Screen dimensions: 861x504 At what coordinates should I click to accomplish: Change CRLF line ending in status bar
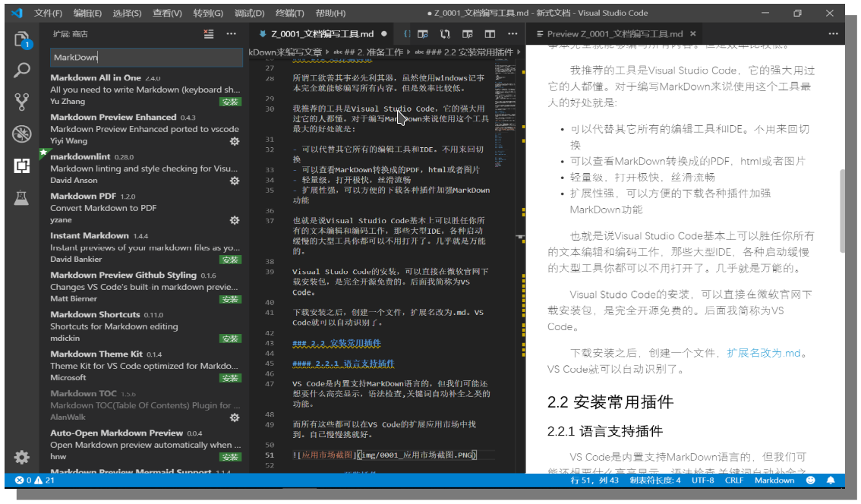[734, 480]
